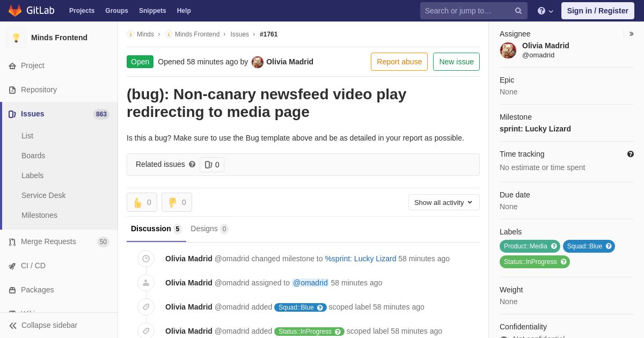Open the Help question mark menu
The height and width of the screenshot is (338, 644).
(x=545, y=11)
